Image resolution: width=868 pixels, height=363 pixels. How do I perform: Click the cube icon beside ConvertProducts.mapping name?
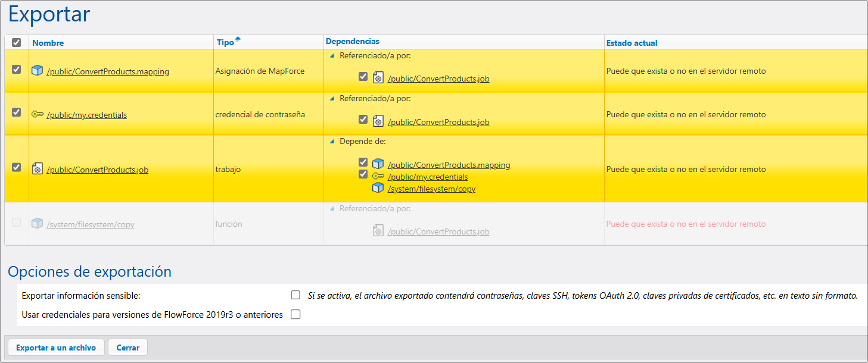pyautogui.click(x=38, y=71)
